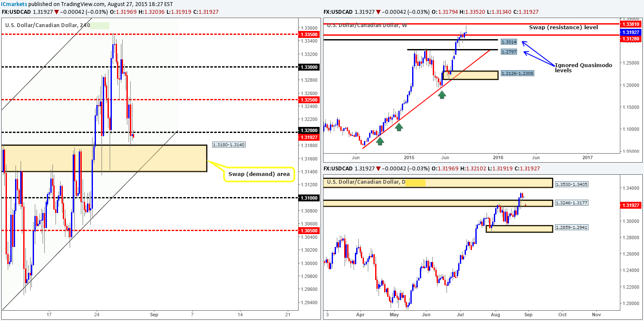Click the yellow 4-hour swap demand zone rectangle
The image size is (644, 321).
click(104, 158)
